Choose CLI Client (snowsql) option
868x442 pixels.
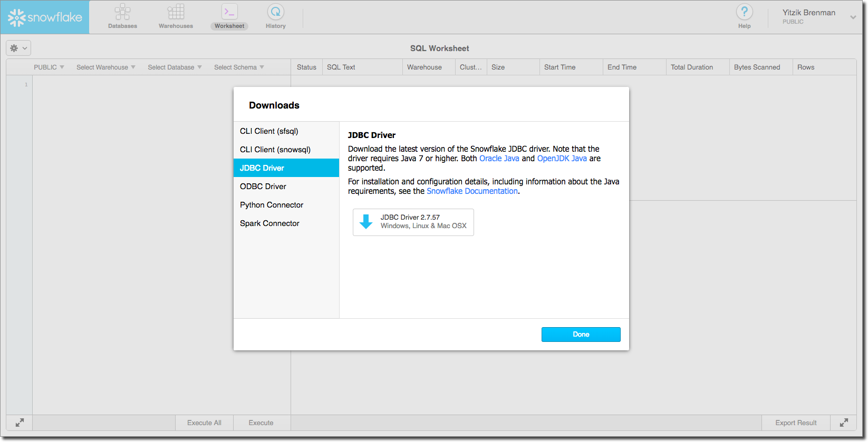pyautogui.click(x=275, y=150)
